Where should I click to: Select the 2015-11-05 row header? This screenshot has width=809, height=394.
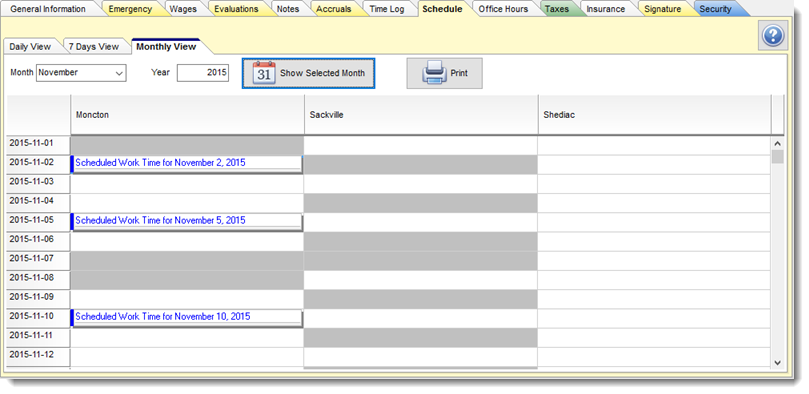pos(38,221)
